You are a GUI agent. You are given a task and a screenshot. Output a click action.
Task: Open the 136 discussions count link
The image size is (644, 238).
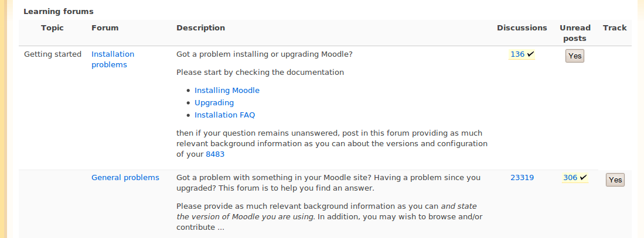(517, 54)
